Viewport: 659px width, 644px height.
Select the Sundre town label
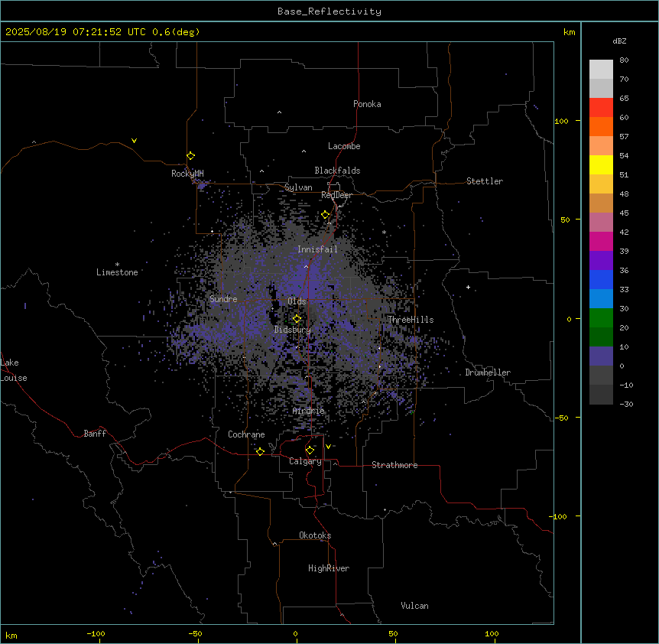click(x=223, y=299)
